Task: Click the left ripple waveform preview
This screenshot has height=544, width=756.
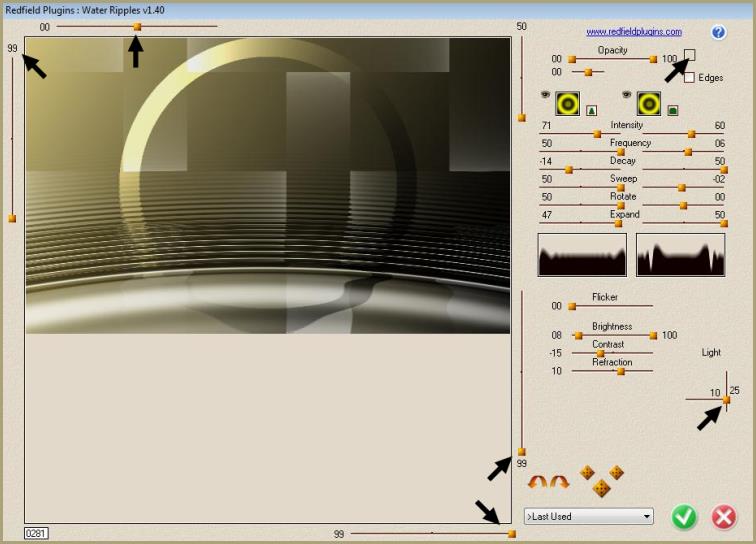Action: tap(582, 255)
